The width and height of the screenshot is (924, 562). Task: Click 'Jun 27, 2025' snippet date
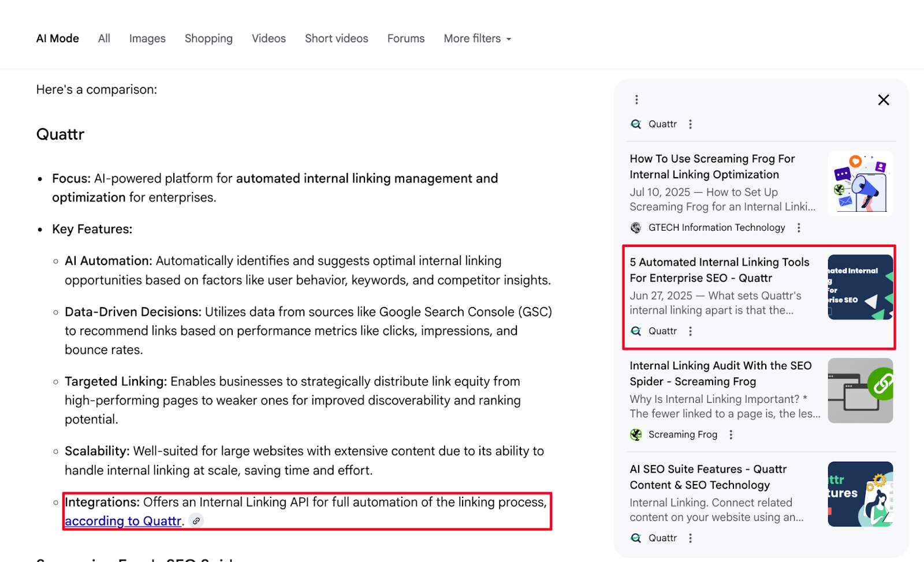[661, 295]
